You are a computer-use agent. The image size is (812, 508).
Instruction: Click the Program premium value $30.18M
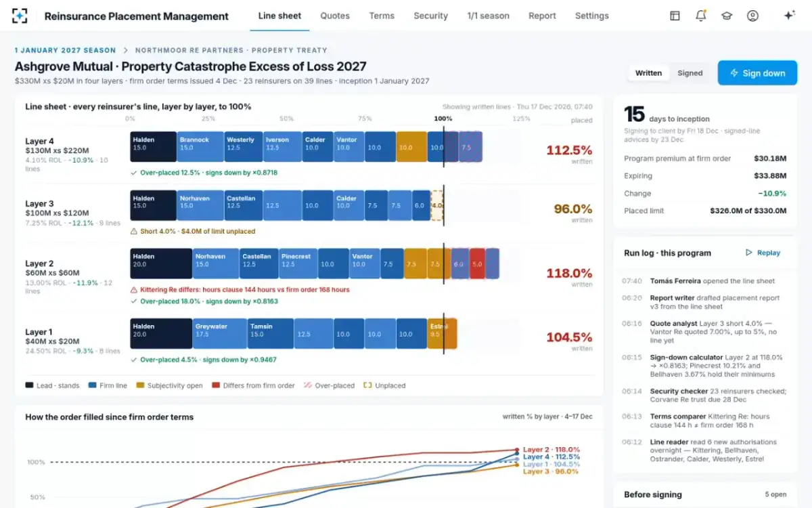click(770, 158)
